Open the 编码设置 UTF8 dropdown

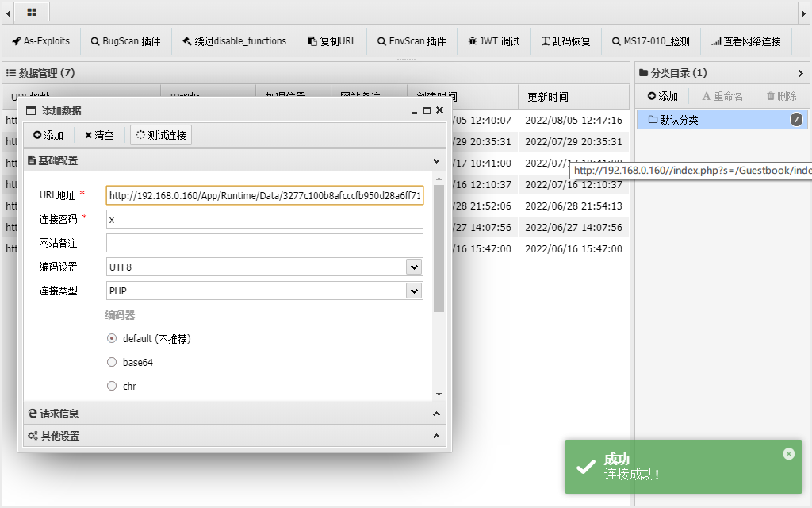click(x=414, y=267)
